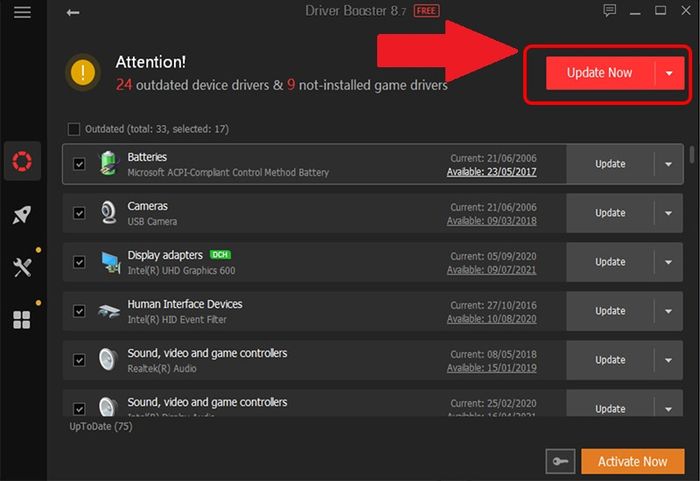Screen dimensions: 700x481
Task: Click Current: 27/10/2016 date text
Action: 493,305
